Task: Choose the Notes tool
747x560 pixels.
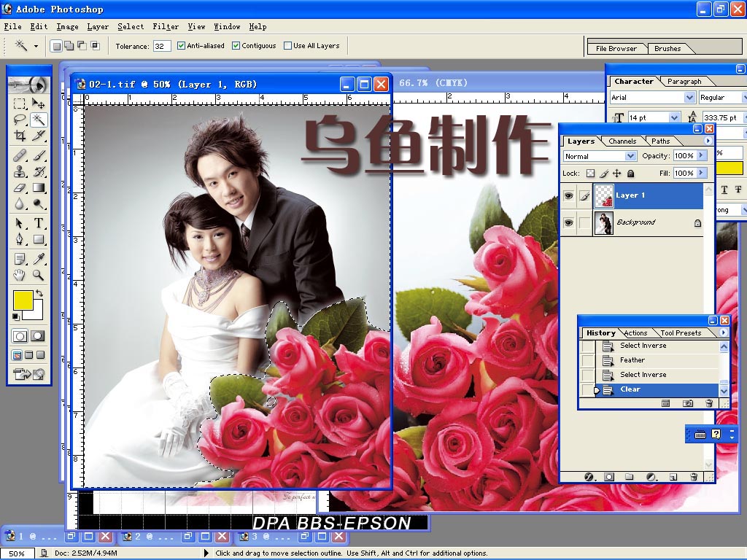Action: point(20,259)
